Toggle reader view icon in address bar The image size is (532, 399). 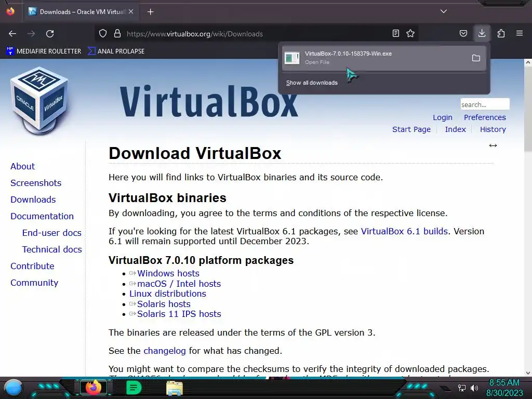395,34
